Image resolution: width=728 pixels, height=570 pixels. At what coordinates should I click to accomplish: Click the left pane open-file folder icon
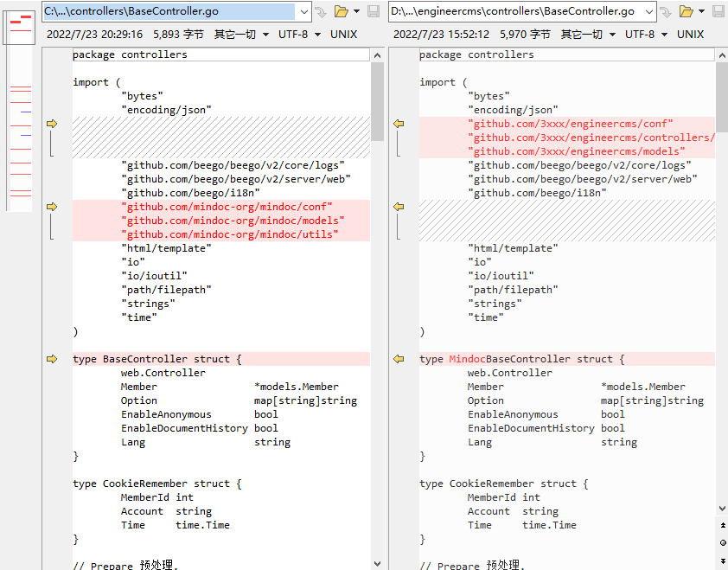click(341, 11)
